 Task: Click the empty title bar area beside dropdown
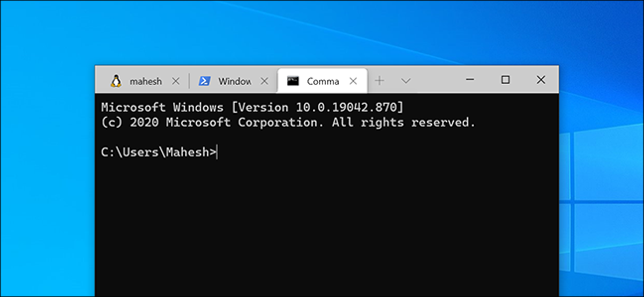click(x=434, y=80)
